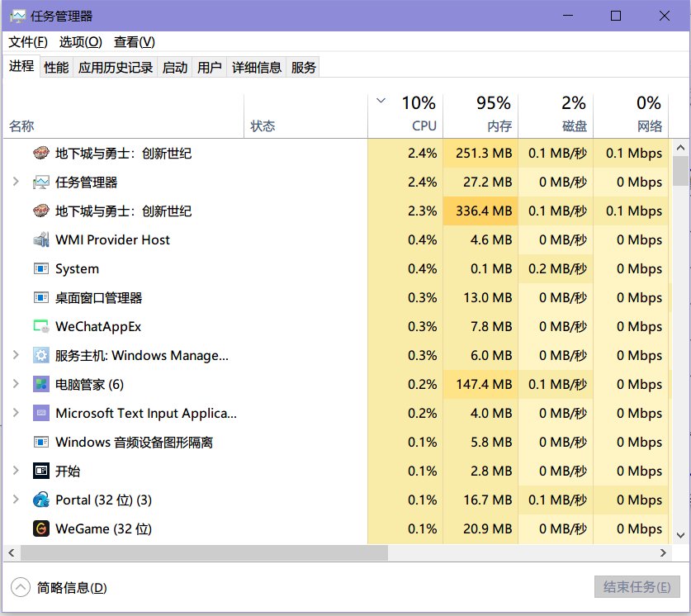Click the WMI Provider Host icon
The height and width of the screenshot is (616, 691).
tap(41, 239)
